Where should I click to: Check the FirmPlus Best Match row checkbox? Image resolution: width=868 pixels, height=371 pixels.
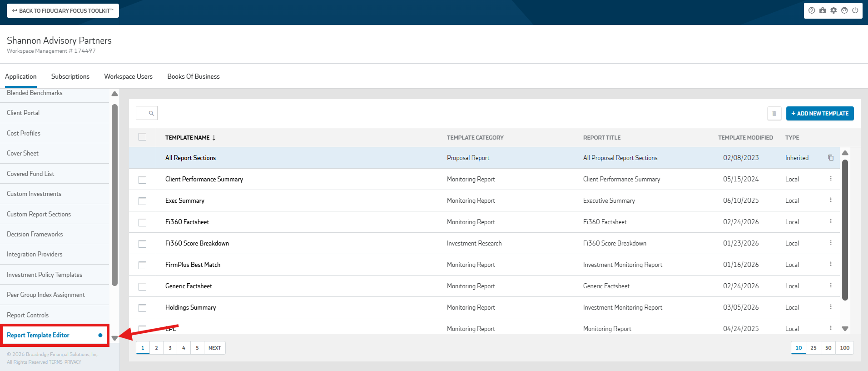[x=143, y=265]
